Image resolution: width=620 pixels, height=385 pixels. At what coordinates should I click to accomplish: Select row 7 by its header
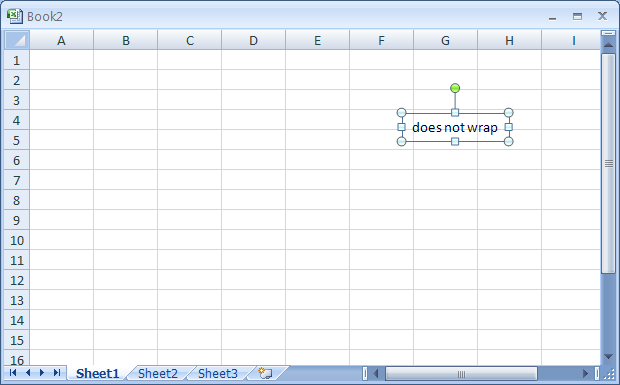(17, 180)
